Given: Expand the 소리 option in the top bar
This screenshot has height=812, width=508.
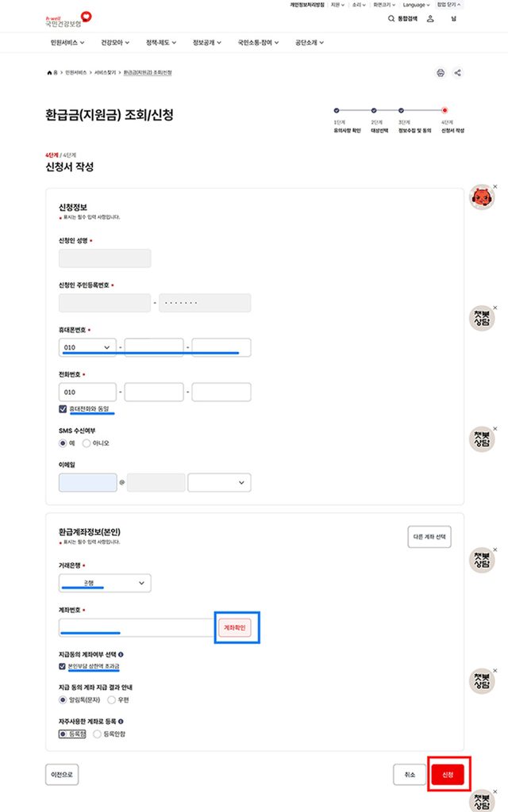Looking at the screenshot, I should (x=359, y=5).
